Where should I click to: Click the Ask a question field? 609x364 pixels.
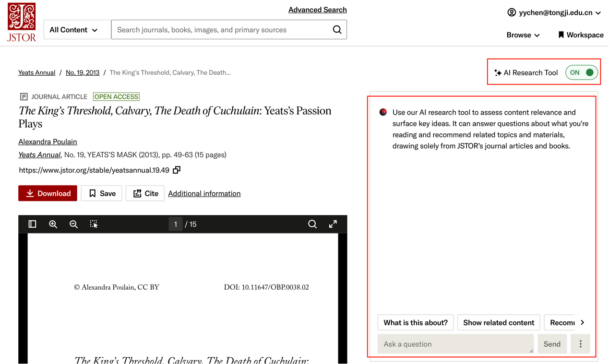(x=455, y=344)
